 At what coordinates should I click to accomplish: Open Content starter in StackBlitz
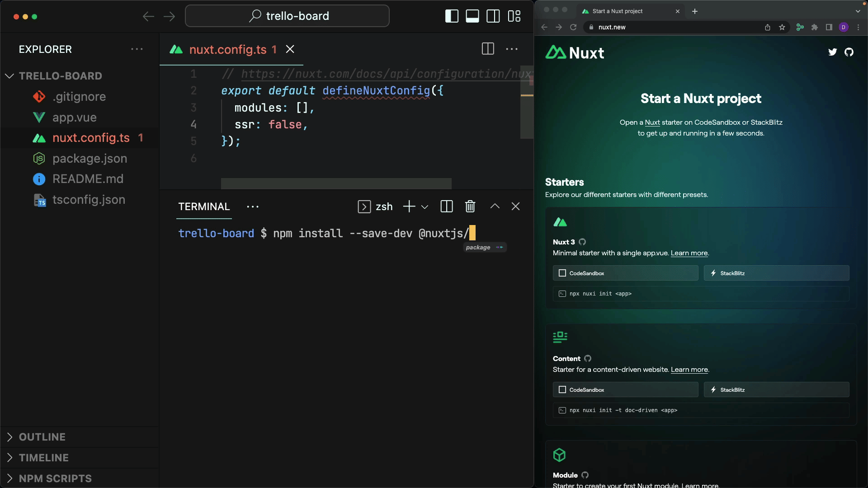(x=776, y=389)
